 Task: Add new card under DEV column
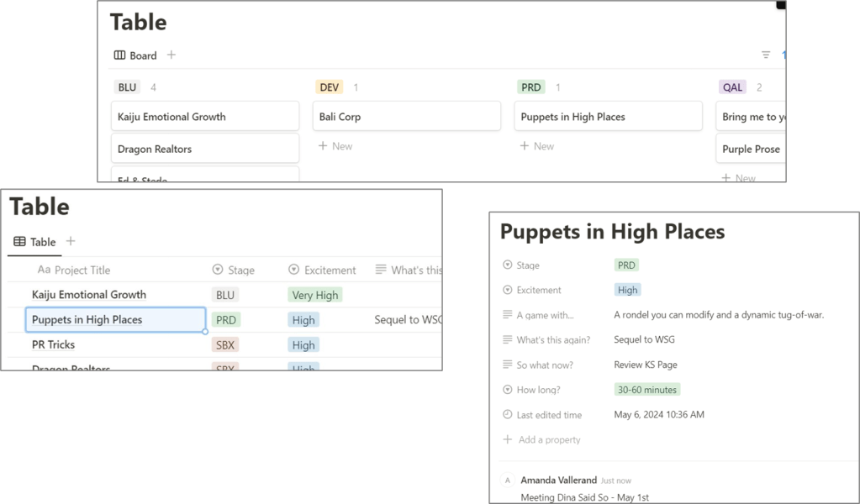coord(335,146)
